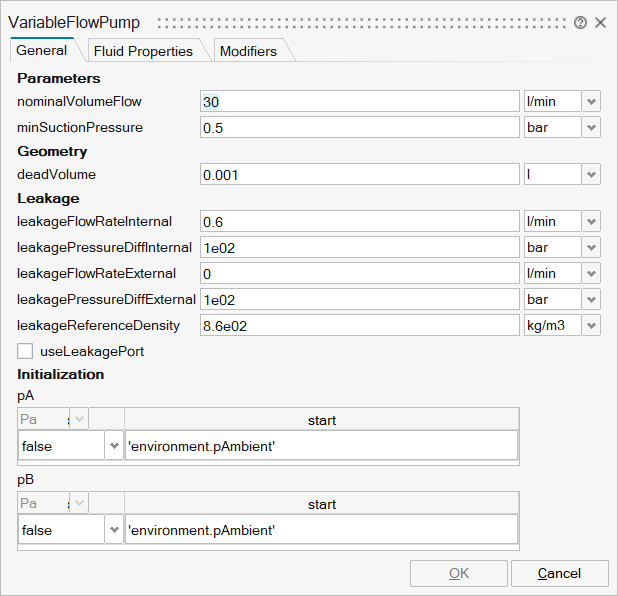
Task: Open the pA fixed false dropdown
Action: pyautogui.click(x=113, y=445)
